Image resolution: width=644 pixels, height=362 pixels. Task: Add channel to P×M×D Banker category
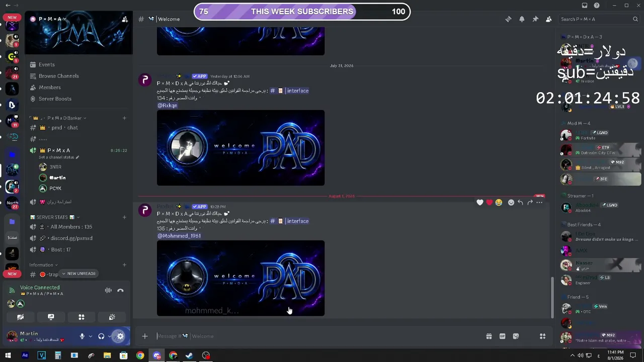pyautogui.click(x=124, y=118)
